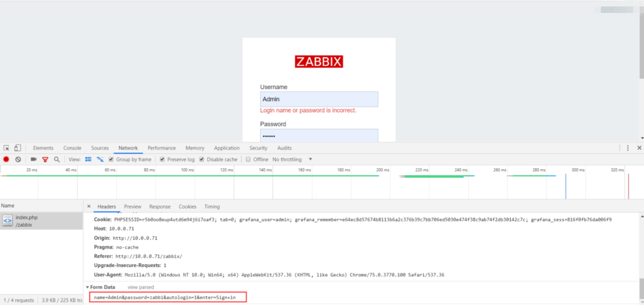
Task: Switch to the Cookies sub-tab
Action: 188,207
